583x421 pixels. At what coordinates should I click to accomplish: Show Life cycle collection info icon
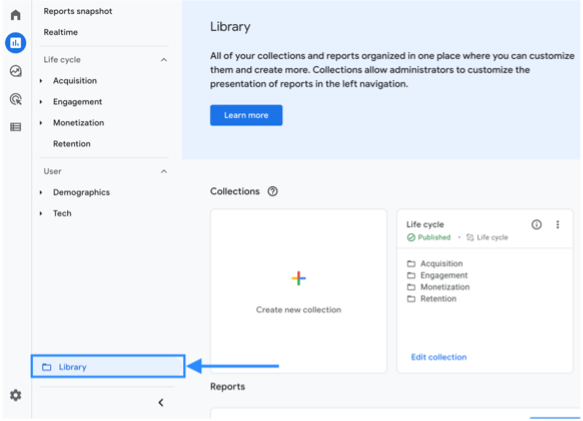pos(536,224)
